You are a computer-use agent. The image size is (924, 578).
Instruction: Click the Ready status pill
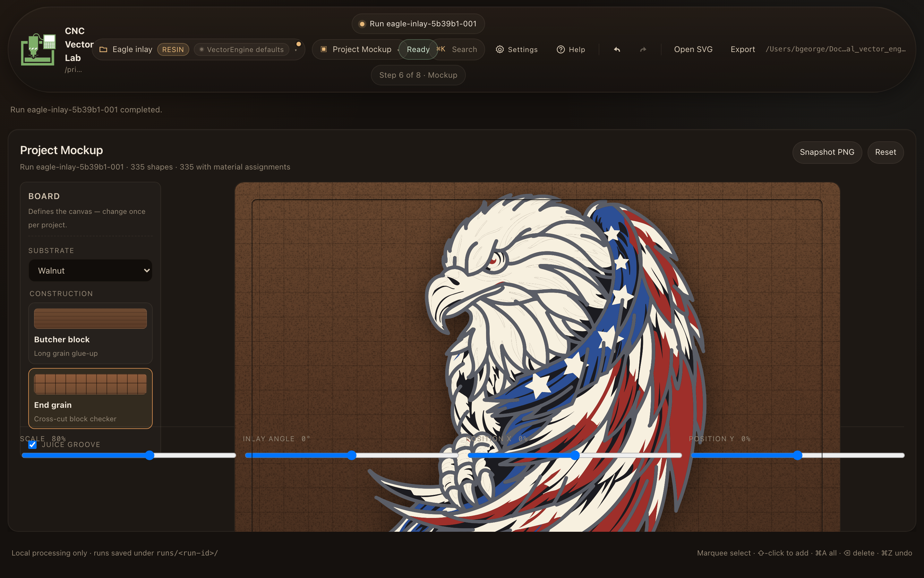click(x=418, y=49)
